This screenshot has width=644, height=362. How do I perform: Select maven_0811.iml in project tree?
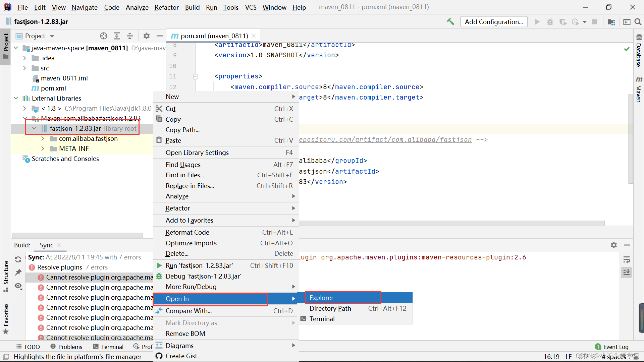64,78
